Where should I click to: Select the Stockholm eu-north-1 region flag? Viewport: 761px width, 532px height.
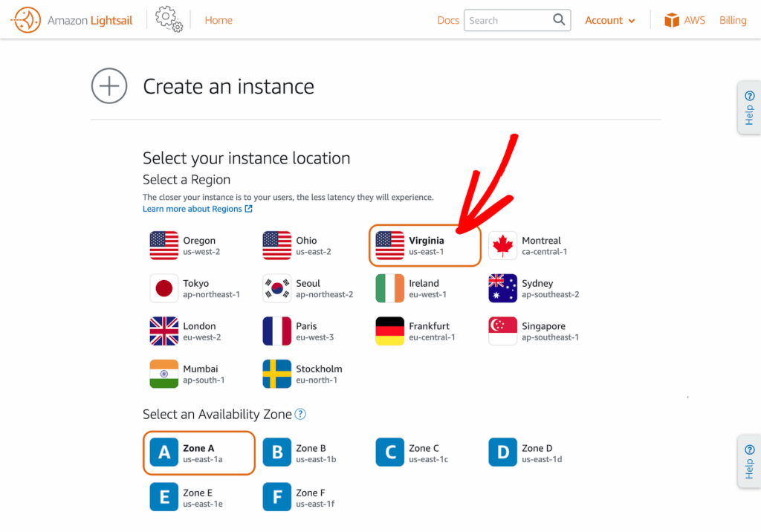[276, 374]
